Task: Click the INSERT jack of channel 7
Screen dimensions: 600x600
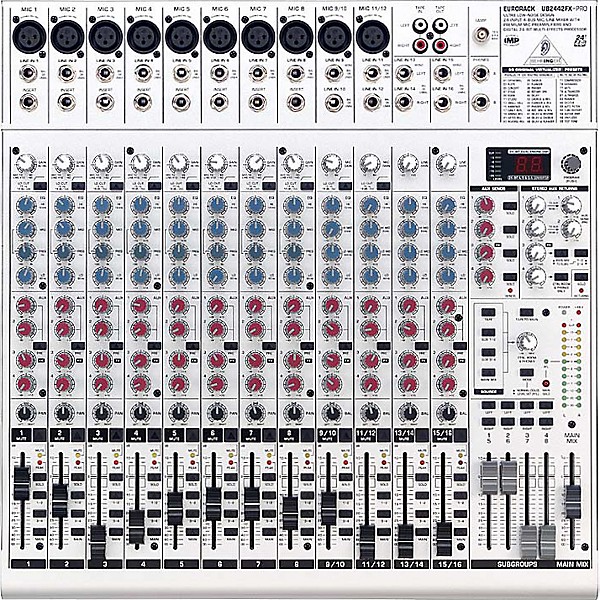Action: 258,102
